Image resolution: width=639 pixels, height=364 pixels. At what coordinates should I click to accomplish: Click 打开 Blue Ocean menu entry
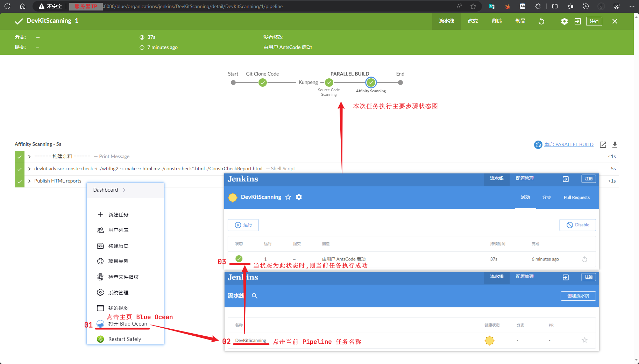coord(122,324)
